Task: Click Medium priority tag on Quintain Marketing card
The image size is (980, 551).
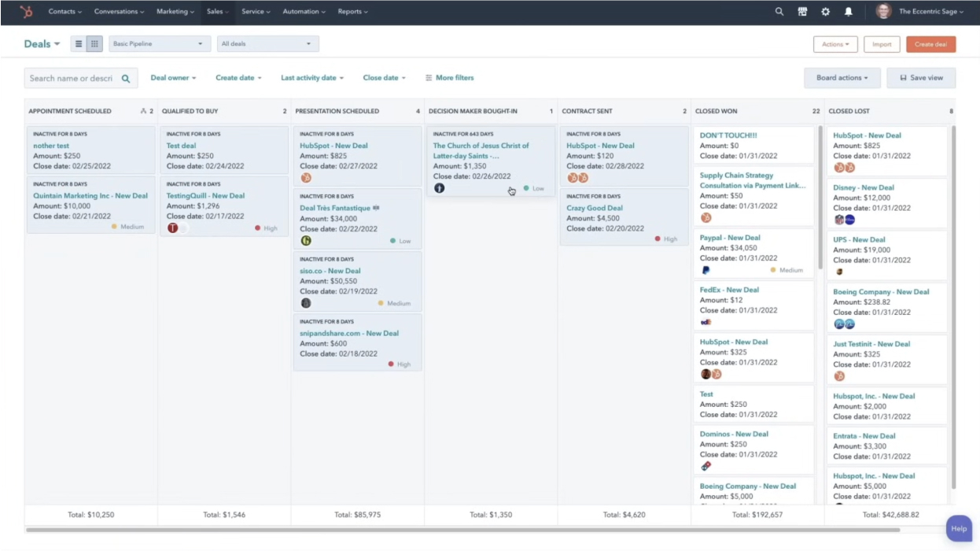Action: click(x=127, y=227)
